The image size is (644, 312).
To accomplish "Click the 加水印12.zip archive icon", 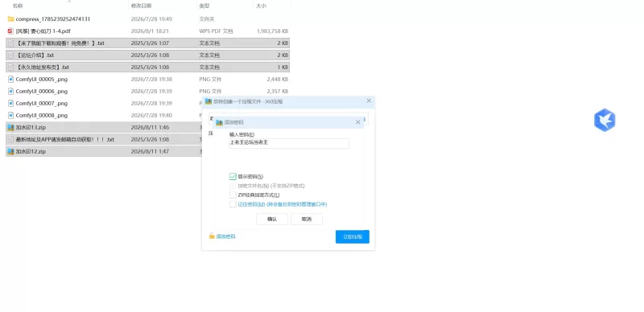I will click(11, 151).
